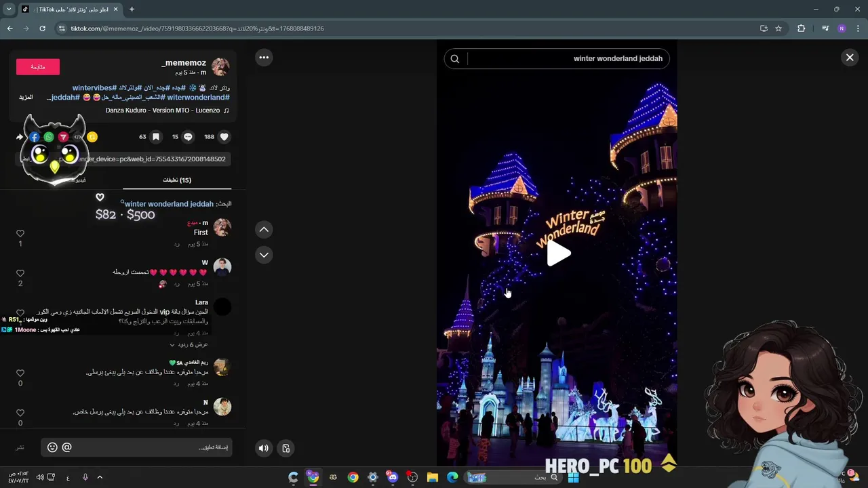
Task: Repost using the yellow repost icon
Action: click(92, 137)
